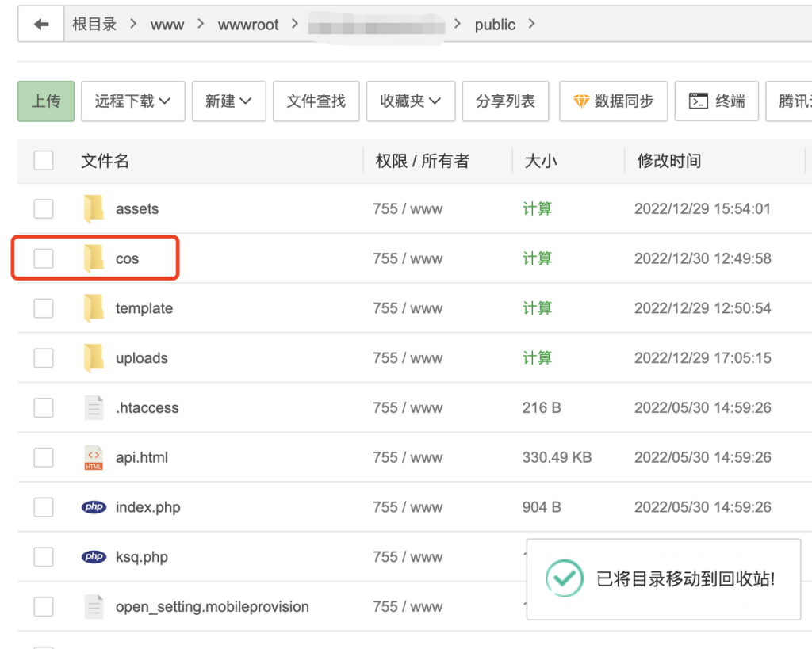Click the HTML icon beside api.html

click(93, 457)
